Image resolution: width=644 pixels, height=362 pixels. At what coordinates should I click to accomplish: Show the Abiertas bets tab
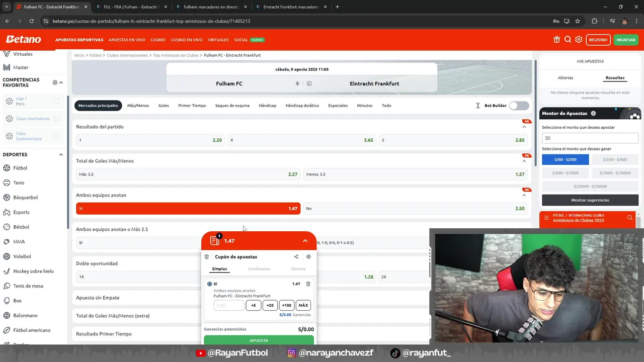pos(565,78)
